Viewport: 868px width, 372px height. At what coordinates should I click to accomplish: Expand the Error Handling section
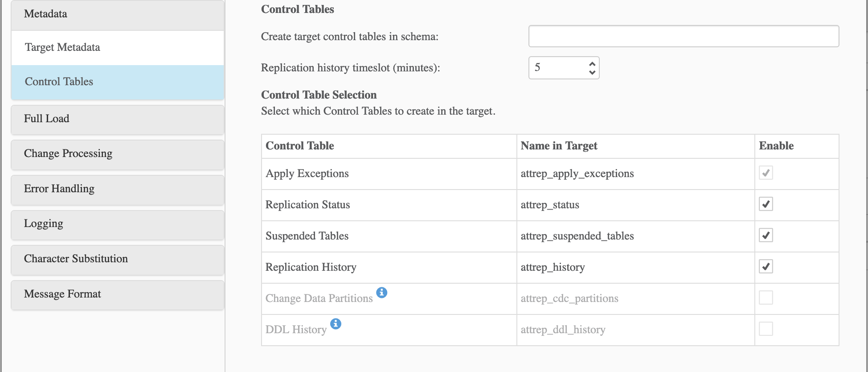click(117, 189)
